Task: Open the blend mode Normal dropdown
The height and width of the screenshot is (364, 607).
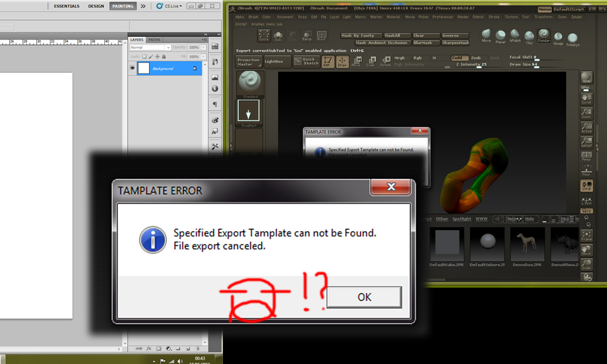Action: [x=150, y=47]
